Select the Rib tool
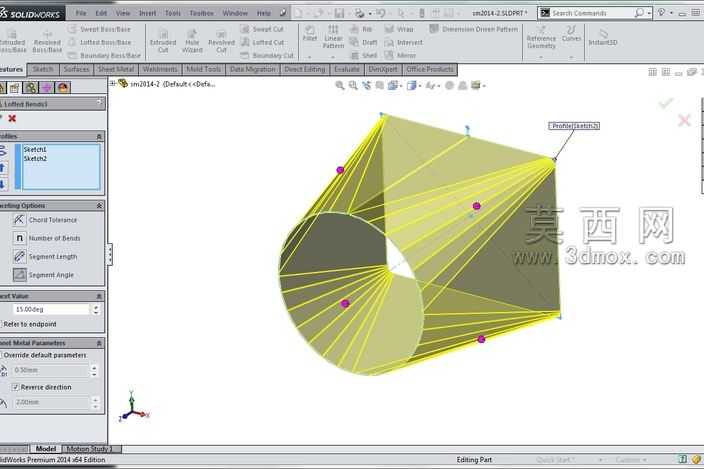704x469 pixels. (361, 29)
